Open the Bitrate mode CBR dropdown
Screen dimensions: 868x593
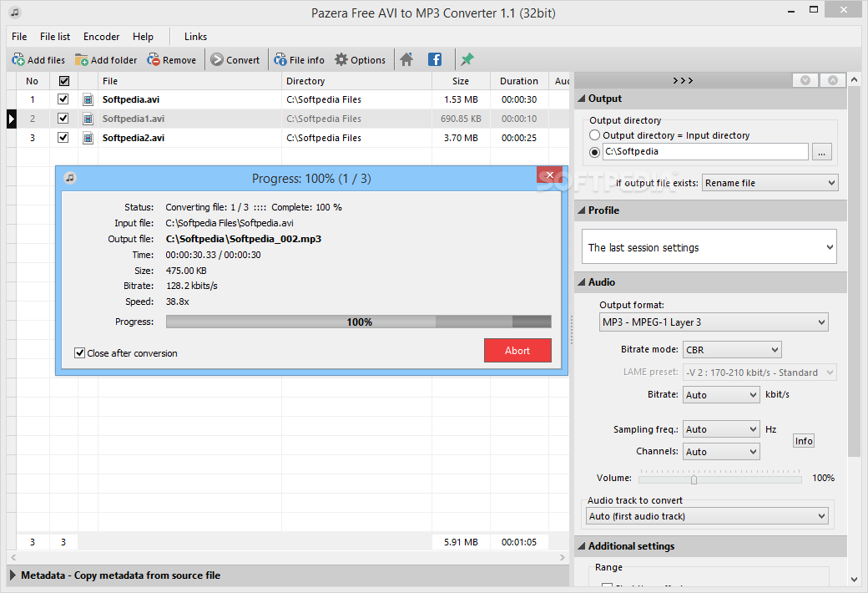point(732,350)
